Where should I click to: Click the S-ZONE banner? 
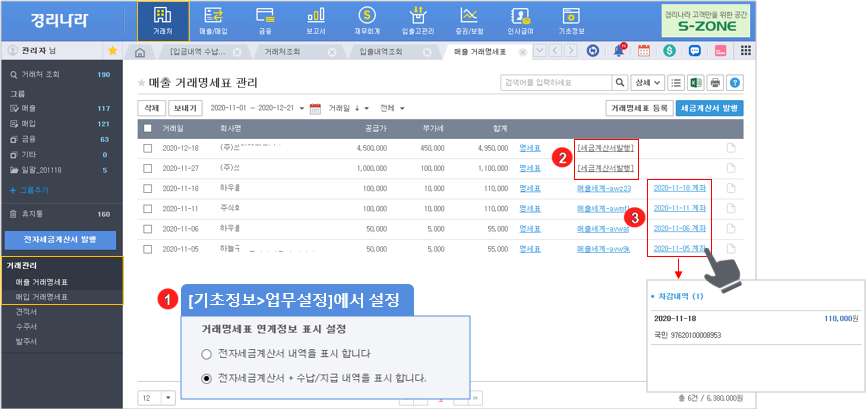706,20
